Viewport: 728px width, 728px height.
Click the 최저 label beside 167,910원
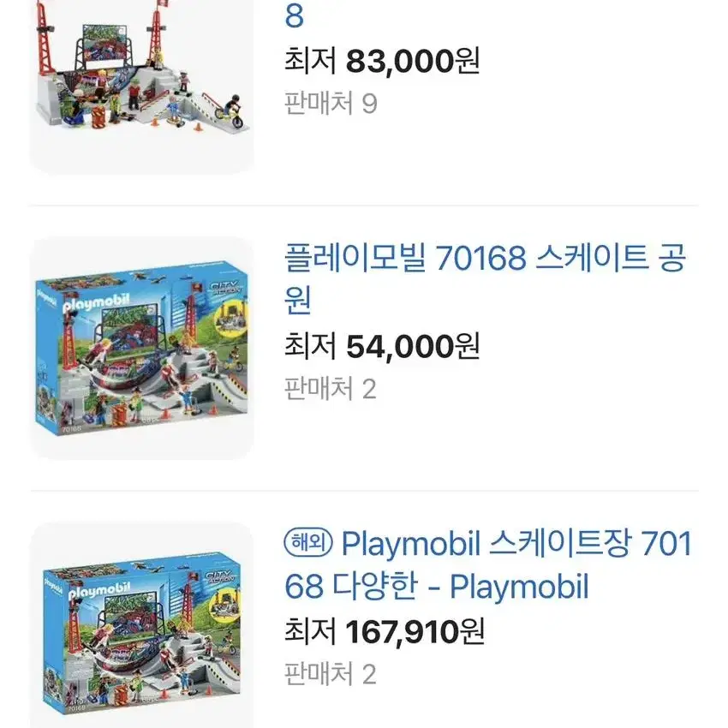click(x=310, y=632)
